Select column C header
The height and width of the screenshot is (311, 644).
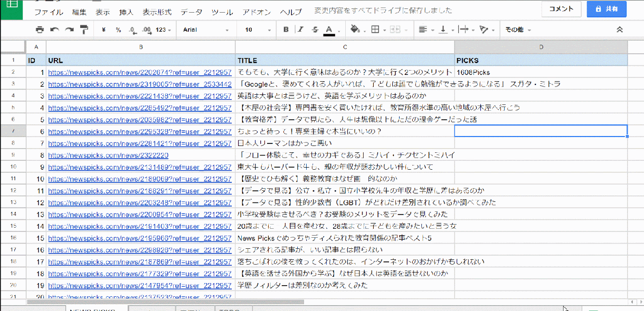(345, 47)
